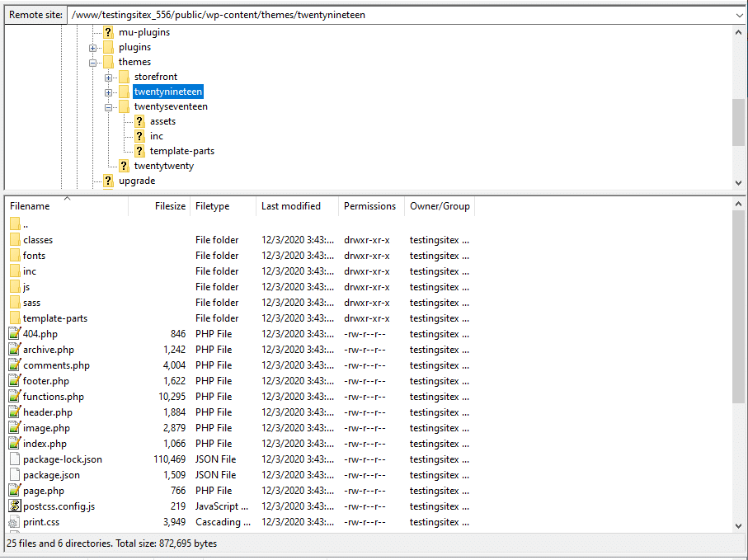Select twentyseventeen folder in tree

tap(171, 106)
